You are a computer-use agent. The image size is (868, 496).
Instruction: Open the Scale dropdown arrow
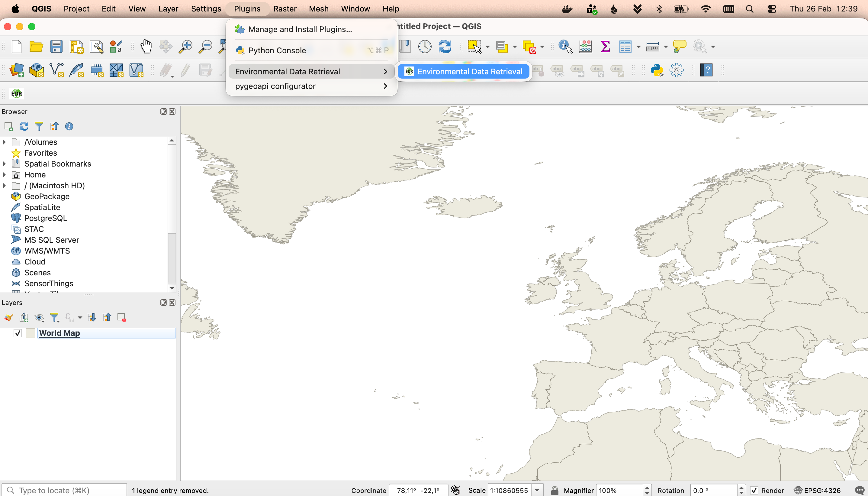pyautogui.click(x=537, y=490)
